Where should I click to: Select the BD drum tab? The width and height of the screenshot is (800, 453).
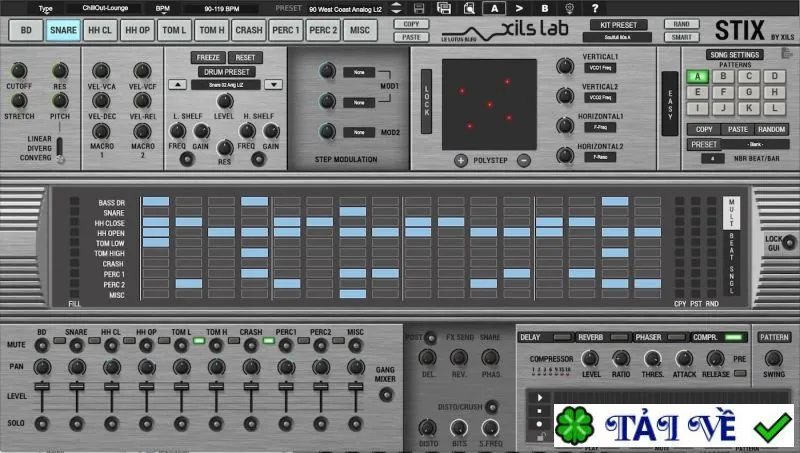(x=26, y=30)
